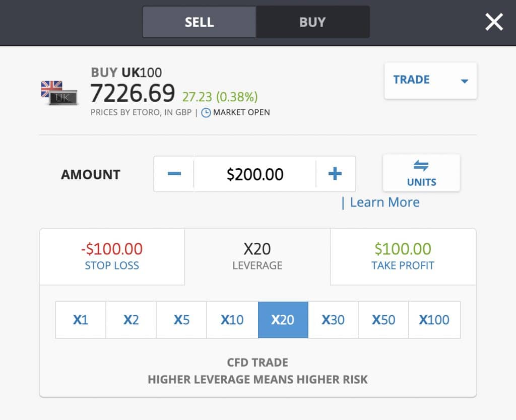Close the trade dialog with X

(494, 22)
